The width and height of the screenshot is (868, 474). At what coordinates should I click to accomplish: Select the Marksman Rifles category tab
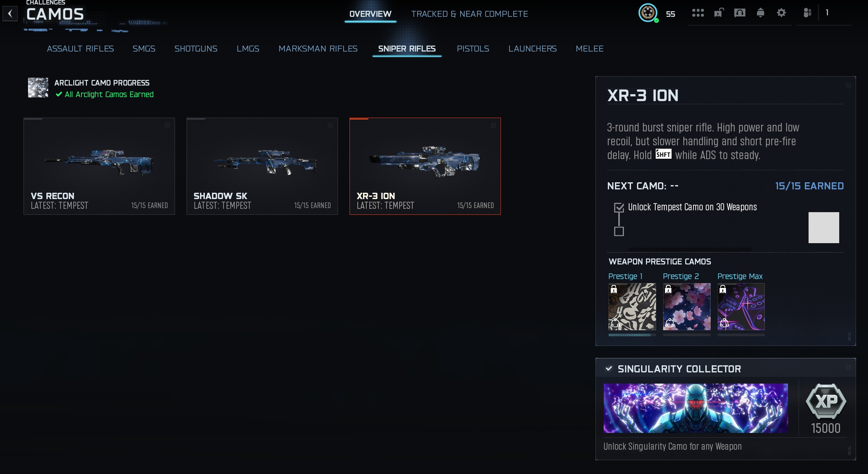click(x=318, y=49)
